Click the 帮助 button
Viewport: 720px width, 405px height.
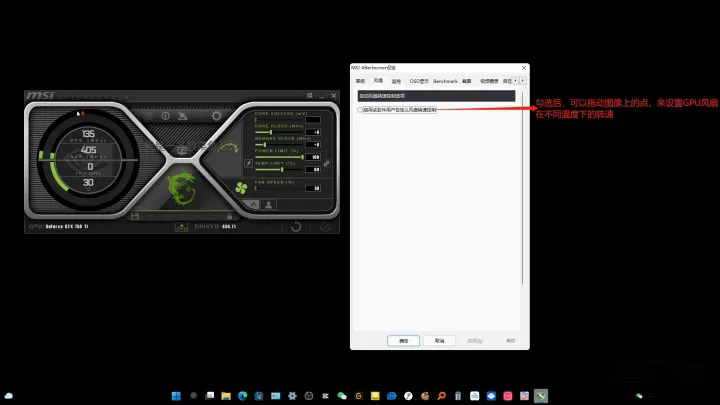511,341
